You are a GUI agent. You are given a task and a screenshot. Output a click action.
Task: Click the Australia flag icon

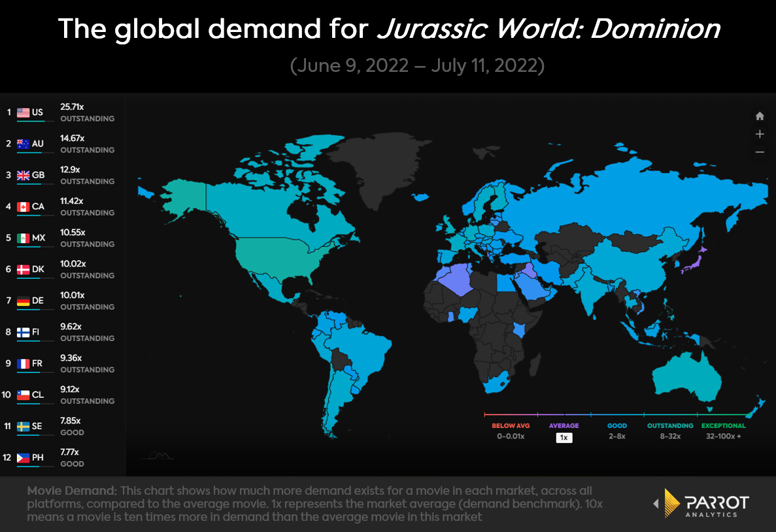24,144
